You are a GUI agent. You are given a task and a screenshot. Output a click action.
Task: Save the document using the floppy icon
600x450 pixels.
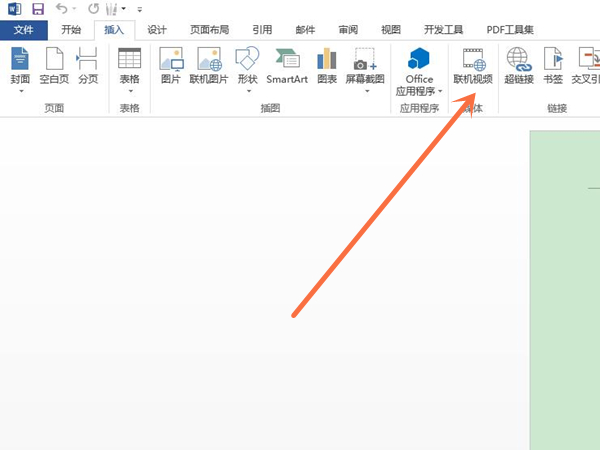point(38,8)
